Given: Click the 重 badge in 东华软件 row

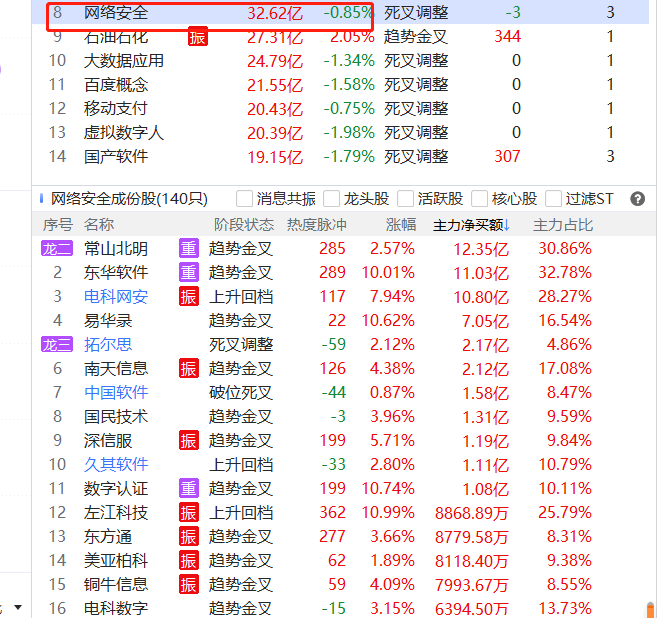Looking at the screenshot, I should (x=189, y=273).
